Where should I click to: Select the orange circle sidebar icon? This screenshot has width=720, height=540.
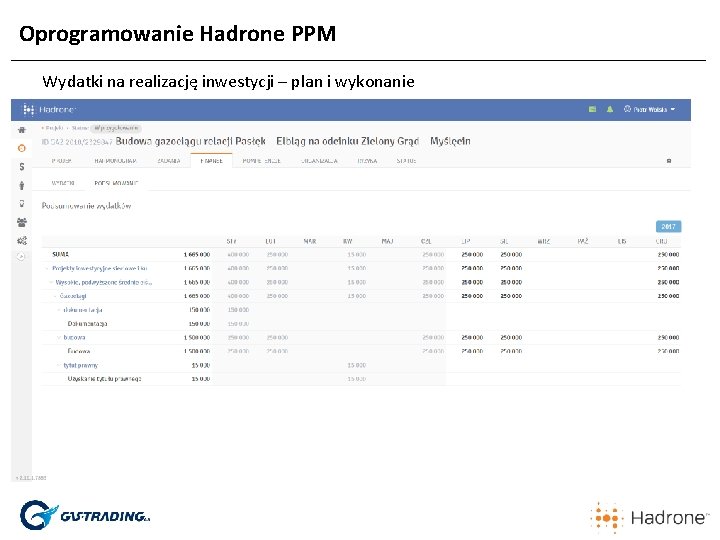tap(22, 148)
